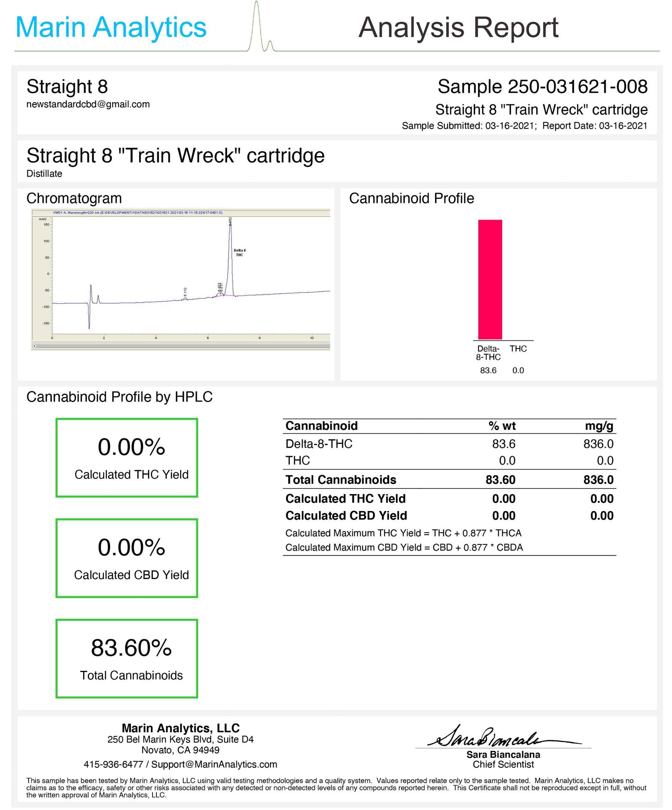Image resolution: width=672 pixels, height=810 pixels.
Task: Click the Delta-8-THC table row
Action: point(449,444)
